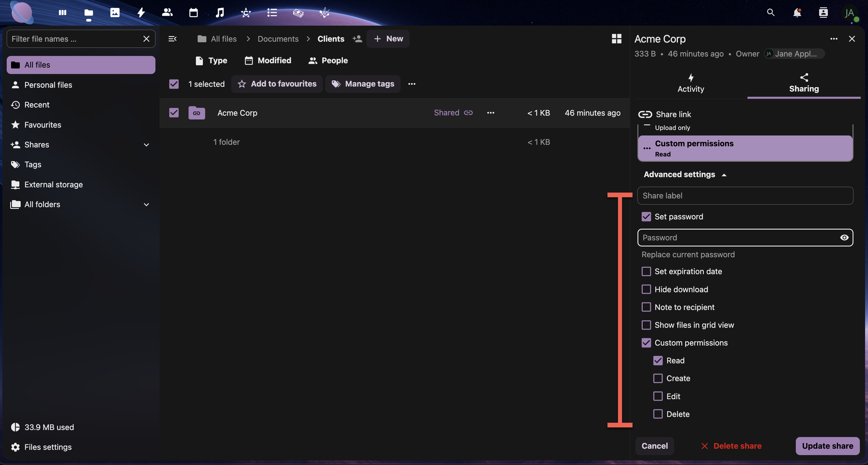Open the Contacts app icon
Viewport: 868px width, 465px height.
(x=167, y=13)
